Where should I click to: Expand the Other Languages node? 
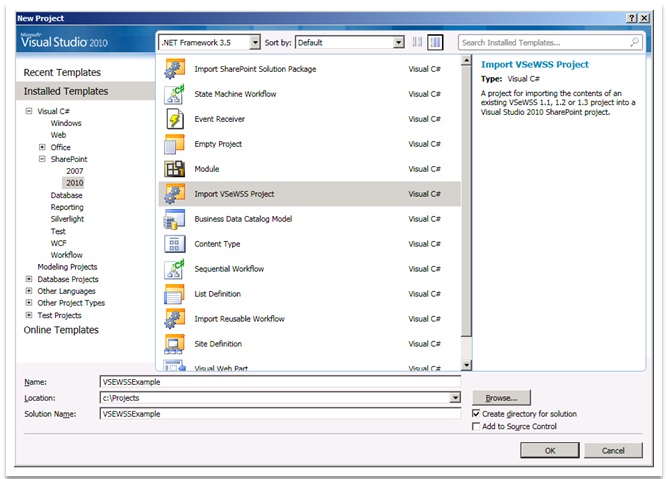pos(29,291)
